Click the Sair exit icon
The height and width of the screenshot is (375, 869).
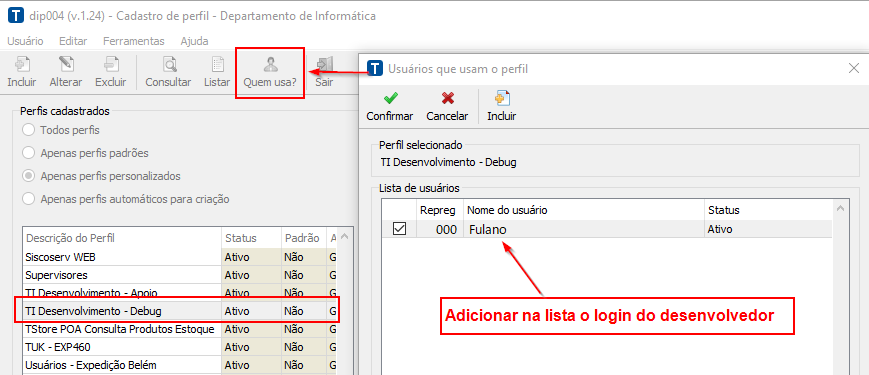(x=324, y=64)
